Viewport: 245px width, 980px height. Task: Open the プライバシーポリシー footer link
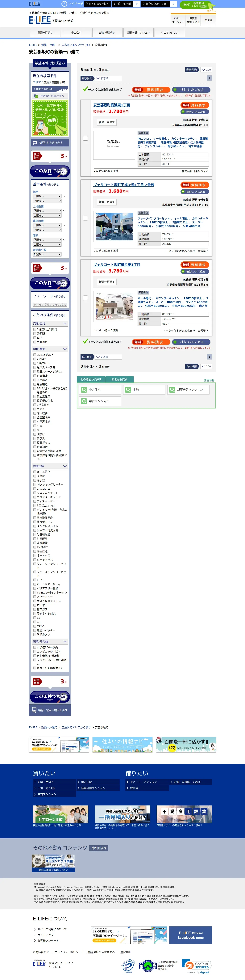click(68, 952)
